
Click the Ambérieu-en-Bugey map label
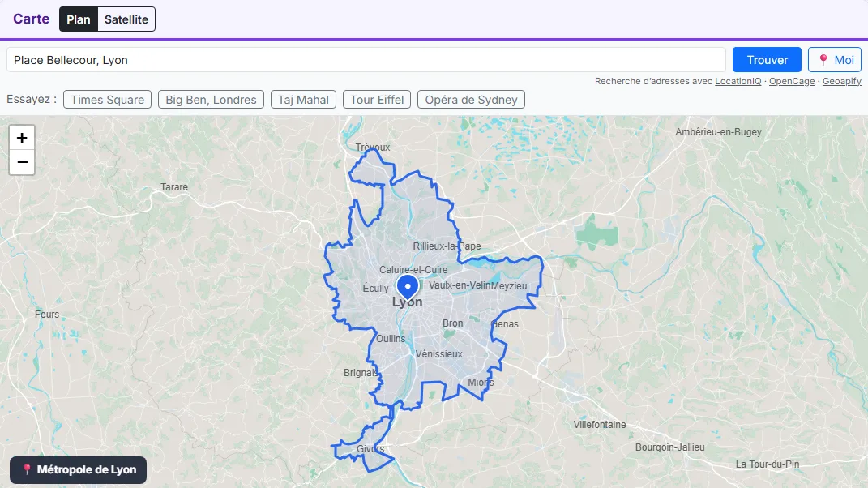point(718,132)
